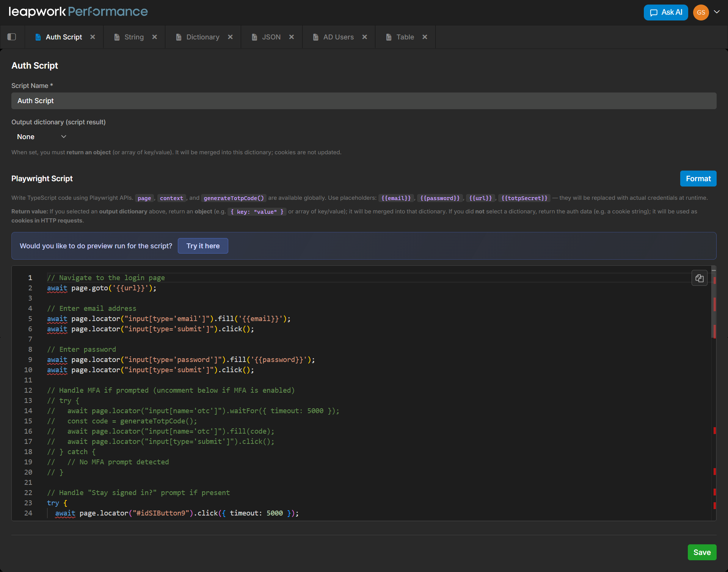Close the JSON tab
The width and height of the screenshot is (728, 572).
pyautogui.click(x=291, y=37)
